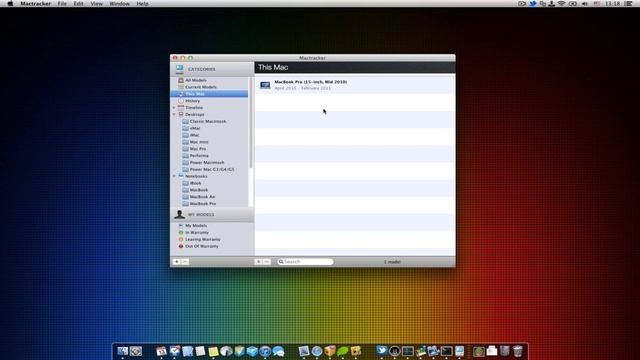Open Calendar from the Dock

161,351
